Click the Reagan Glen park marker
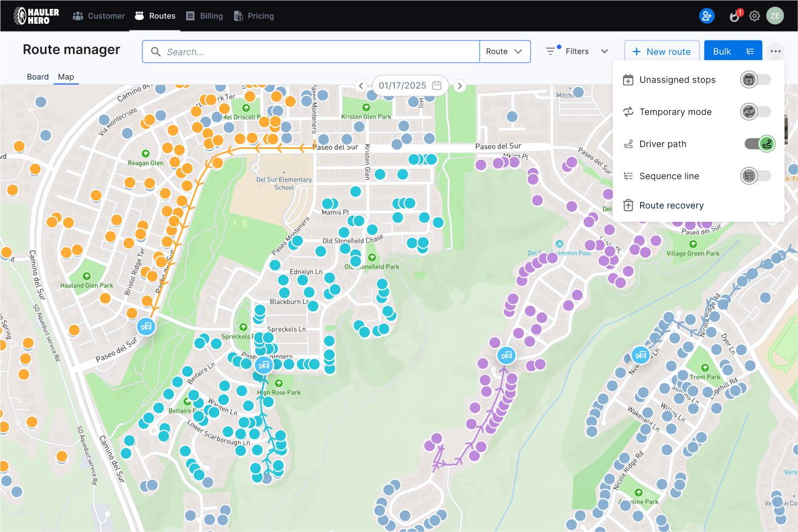 click(x=146, y=153)
